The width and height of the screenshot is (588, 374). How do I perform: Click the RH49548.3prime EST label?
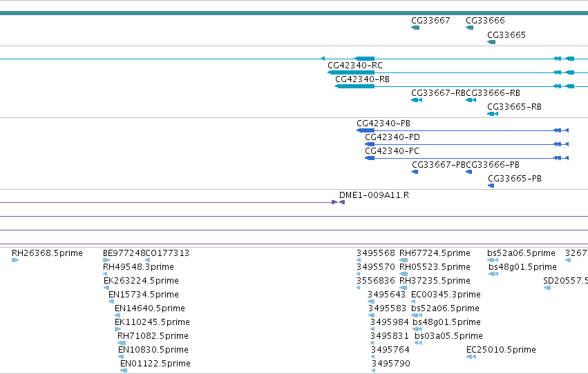138,267
